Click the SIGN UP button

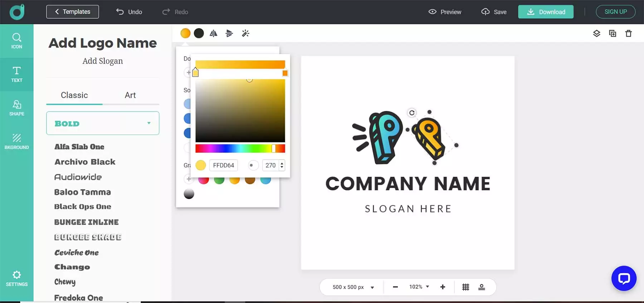coord(616,12)
